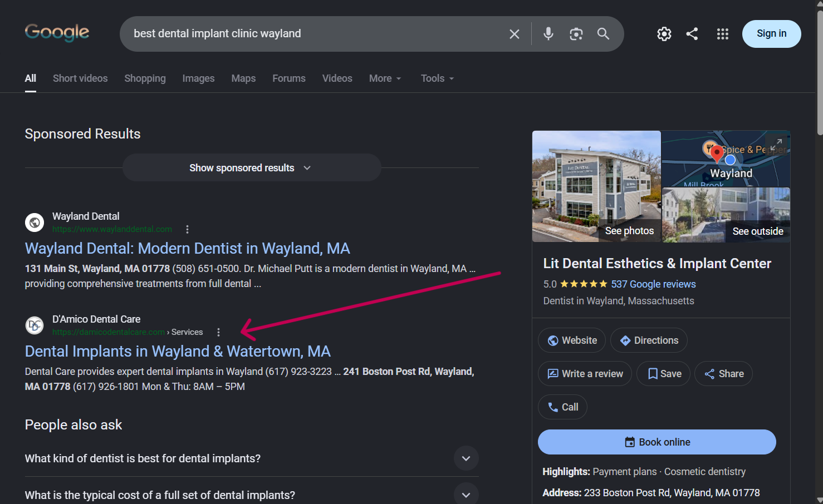Image resolution: width=823 pixels, height=504 pixels.
Task: Open quick settings gear icon
Action: (x=664, y=34)
